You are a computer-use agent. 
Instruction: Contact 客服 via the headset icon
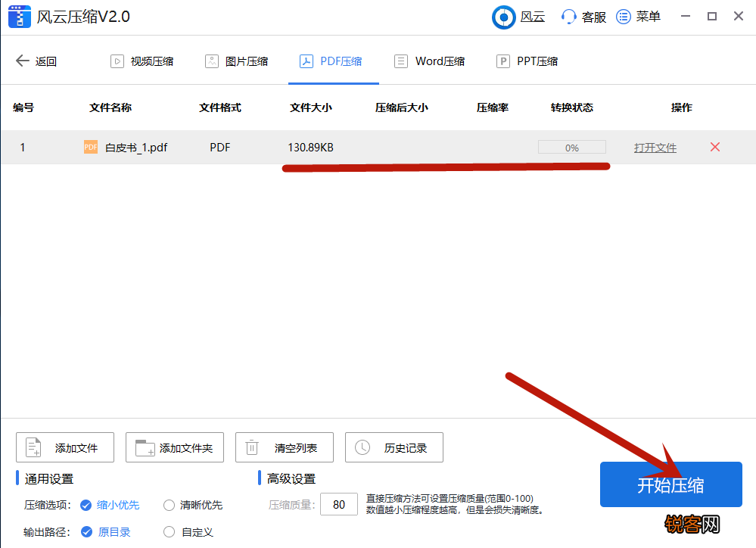(x=569, y=17)
